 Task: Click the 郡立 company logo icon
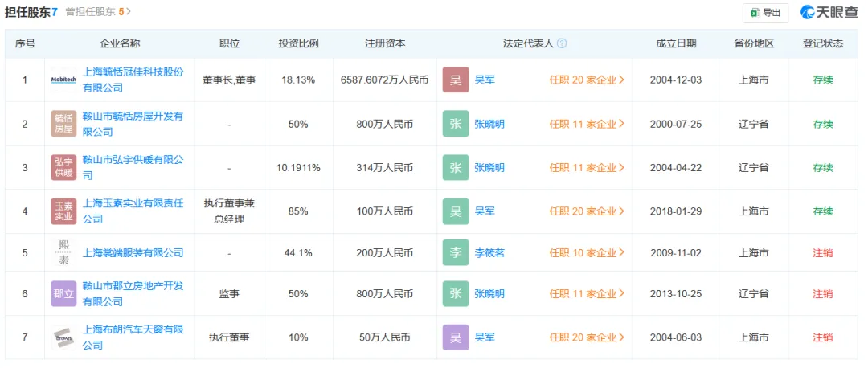(63, 294)
